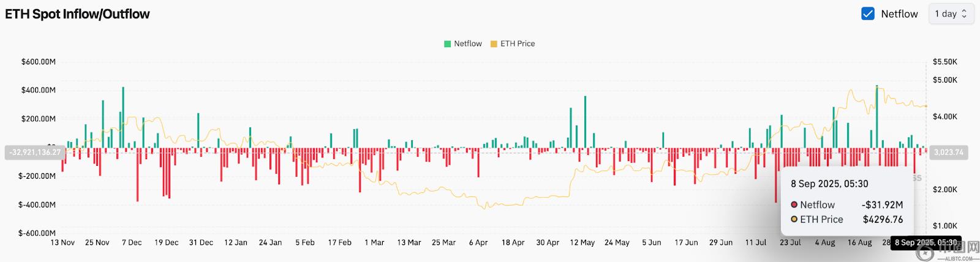Click the $4296.76 price in the tooltip
The image size is (980, 262).
[x=883, y=220]
